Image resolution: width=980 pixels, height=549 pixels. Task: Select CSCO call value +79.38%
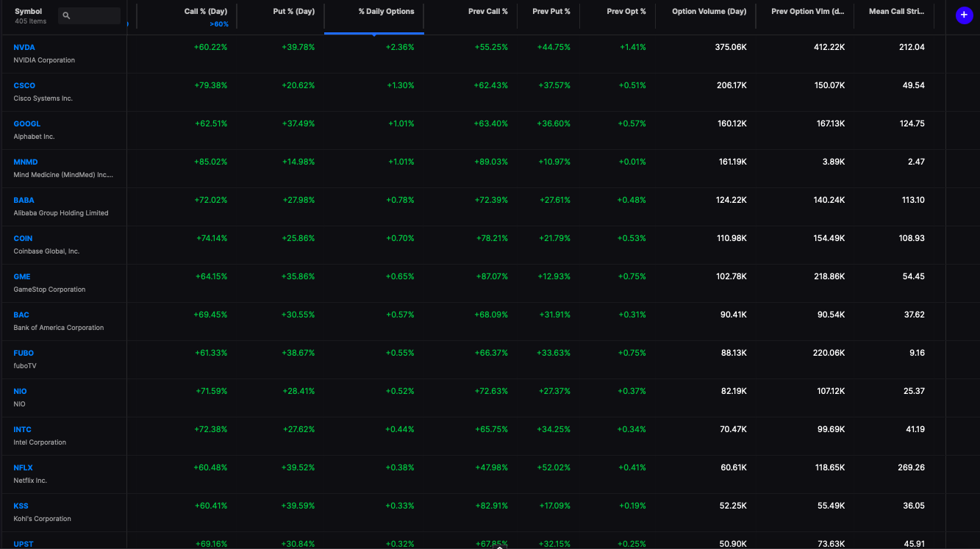pos(210,85)
